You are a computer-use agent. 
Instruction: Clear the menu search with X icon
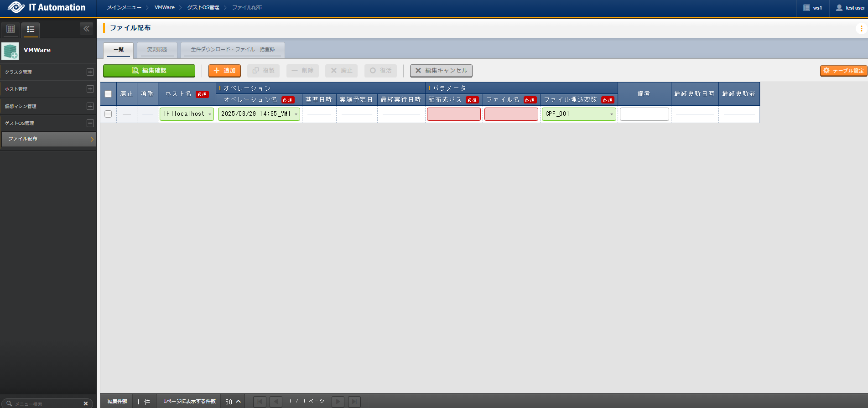tap(85, 403)
